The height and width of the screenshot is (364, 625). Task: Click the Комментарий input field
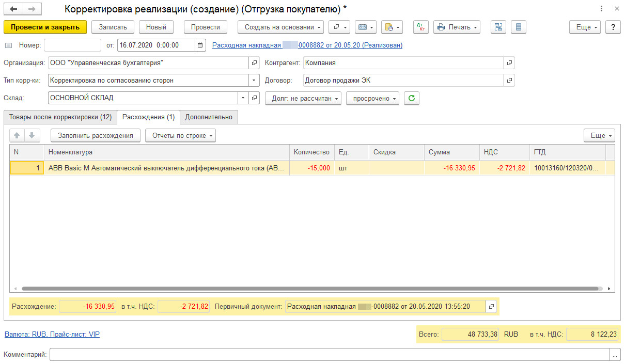point(330,355)
